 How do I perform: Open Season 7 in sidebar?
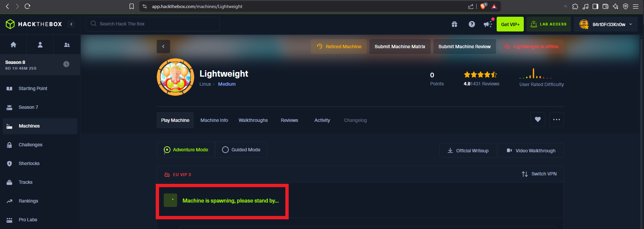(40, 107)
